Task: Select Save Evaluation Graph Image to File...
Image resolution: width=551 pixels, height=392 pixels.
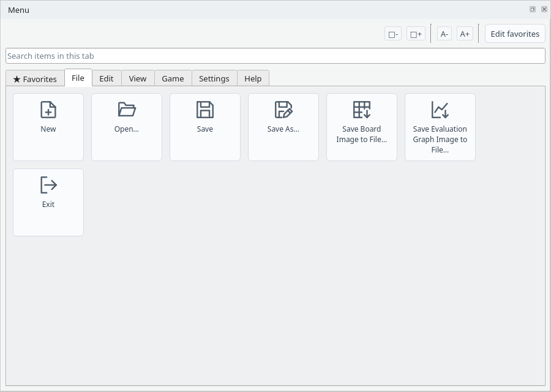Action: (x=440, y=127)
